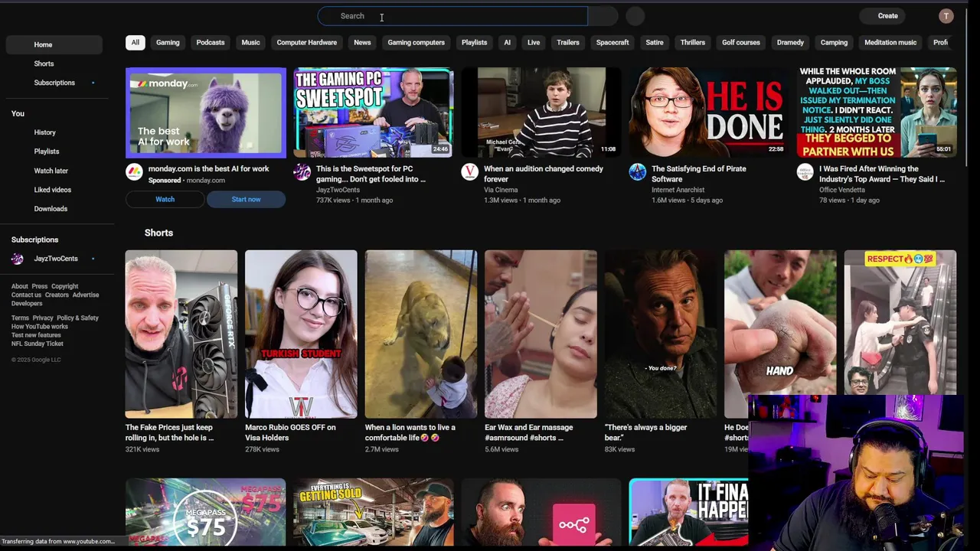This screenshot has height=551, width=980.
Task: Open JayzTwoCents subscription channel
Action: tap(54, 259)
